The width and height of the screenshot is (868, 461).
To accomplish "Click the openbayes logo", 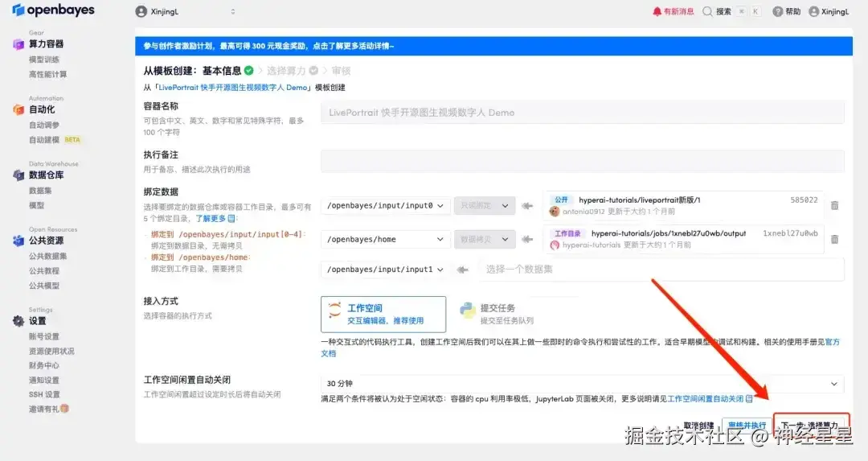I will pyautogui.click(x=53, y=10).
